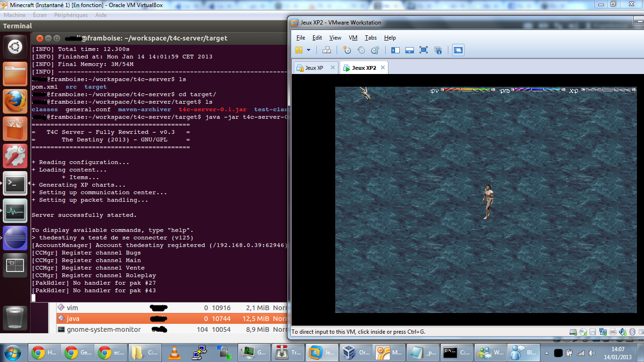Select the java process row in System Monitor
This screenshot has width=644, height=362.
pyautogui.click(x=172, y=319)
